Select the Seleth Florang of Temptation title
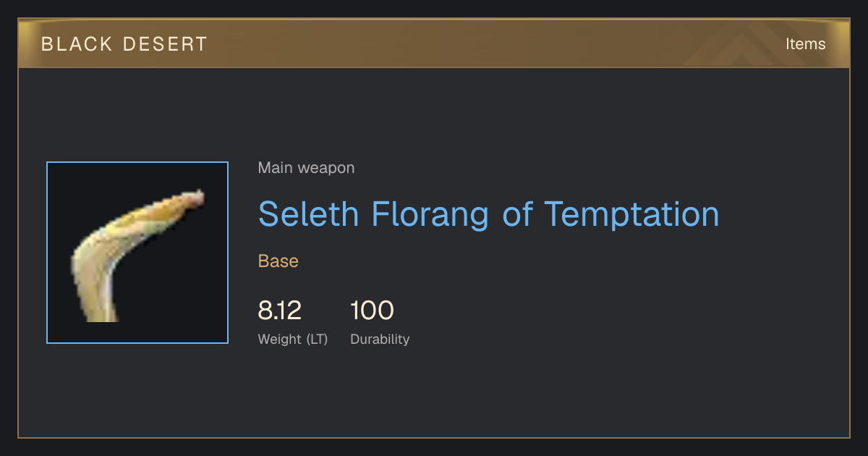868x456 pixels. click(489, 214)
